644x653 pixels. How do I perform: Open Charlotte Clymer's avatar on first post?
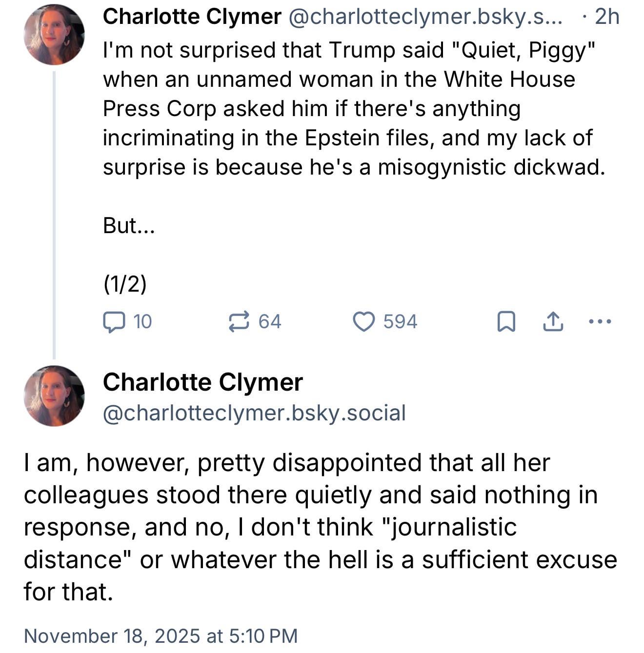[x=54, y=34]
